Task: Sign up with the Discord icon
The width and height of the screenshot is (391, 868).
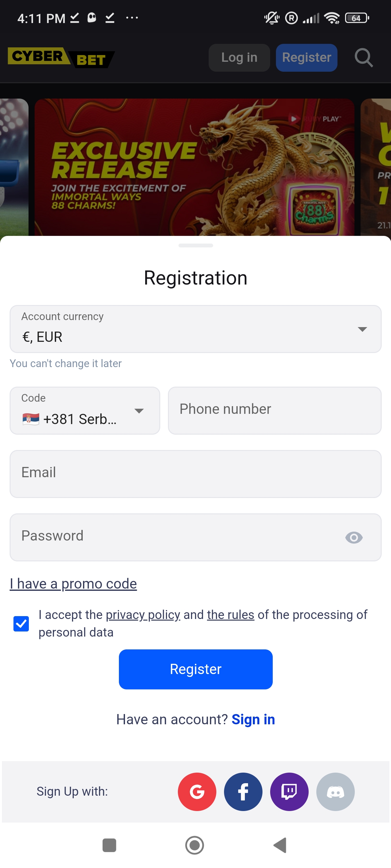Action: 335,791
